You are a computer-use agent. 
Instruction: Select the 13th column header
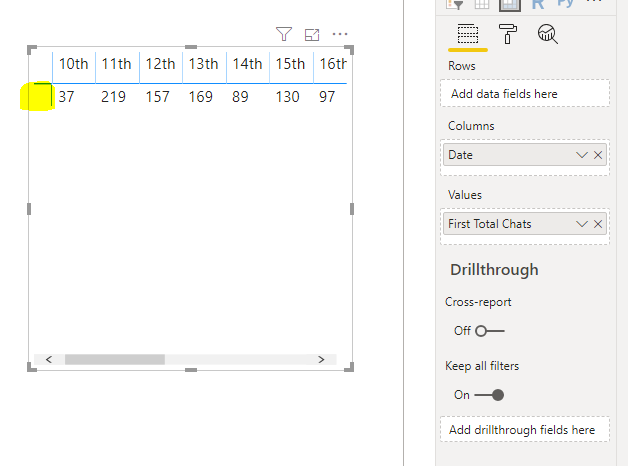point(203,64)
